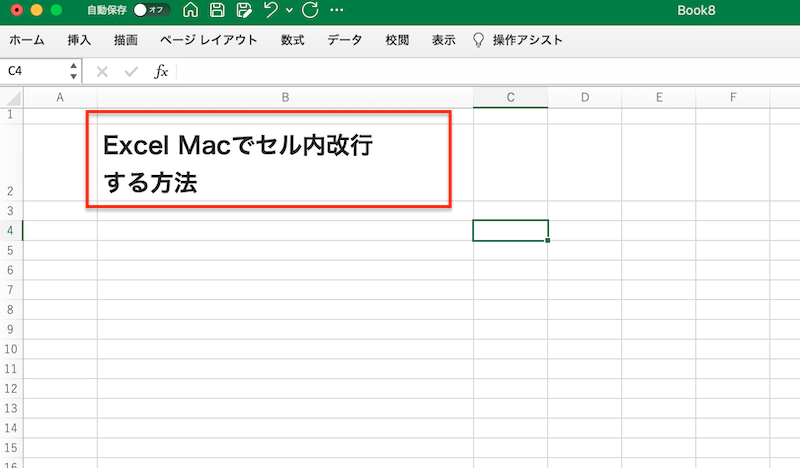Open Insert Function fx button

pos(161,71)
